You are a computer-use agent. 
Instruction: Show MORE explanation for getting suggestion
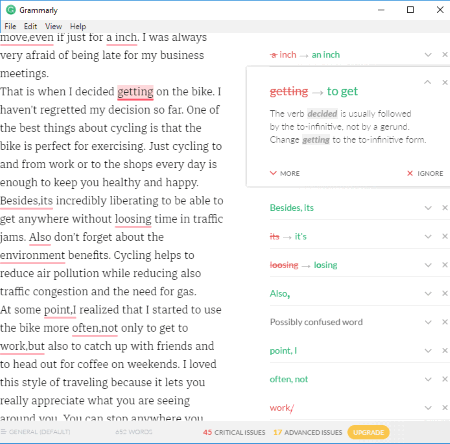click(285, 173)
